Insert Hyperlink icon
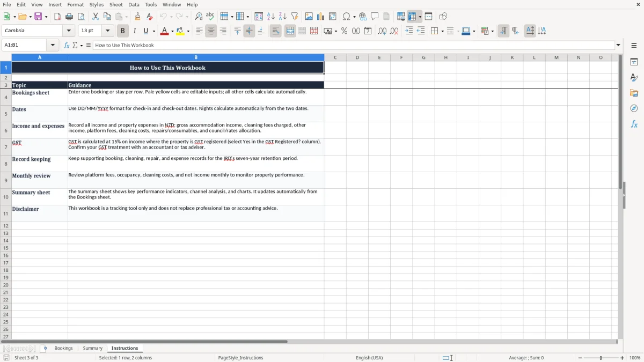 pyautogui.click(x=363, y=17)
